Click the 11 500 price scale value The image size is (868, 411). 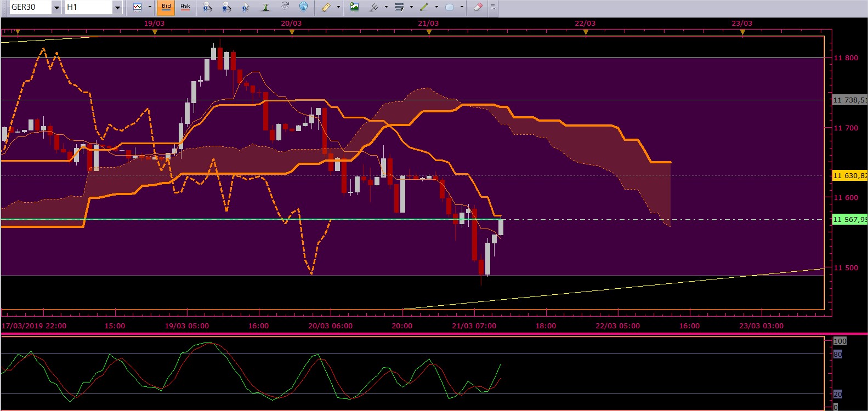click(x=846, y=267)
